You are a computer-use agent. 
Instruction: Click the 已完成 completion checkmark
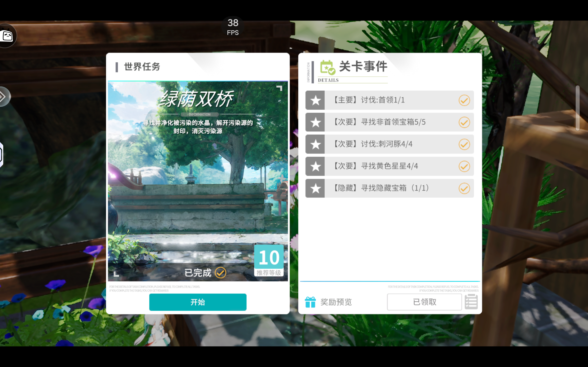[220, 272]
